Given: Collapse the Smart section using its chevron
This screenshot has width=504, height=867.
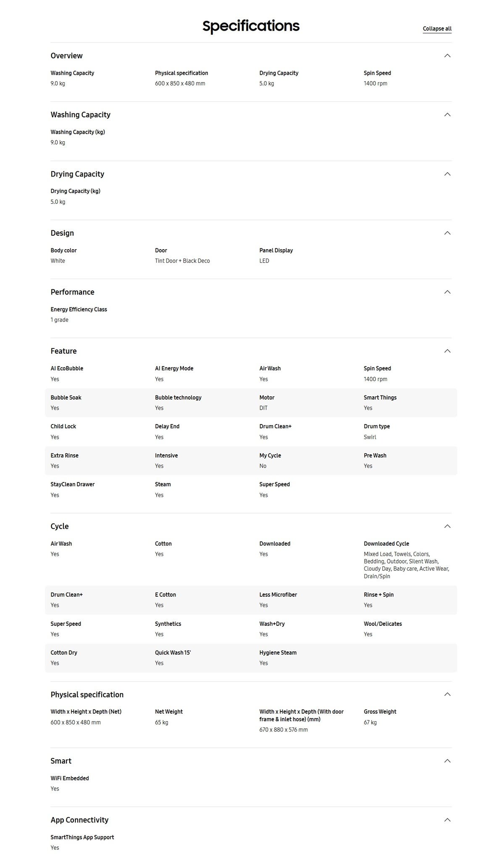Looking at the screenshot, I should point(447,761).
